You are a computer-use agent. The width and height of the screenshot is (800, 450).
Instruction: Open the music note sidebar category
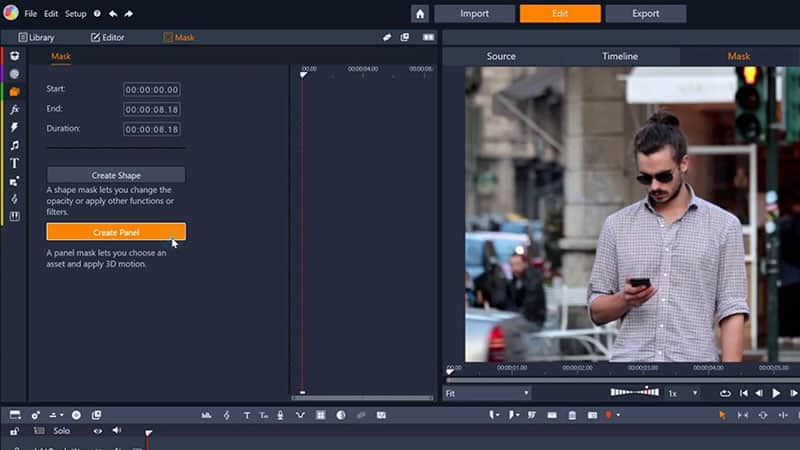[x=15, y=145]
